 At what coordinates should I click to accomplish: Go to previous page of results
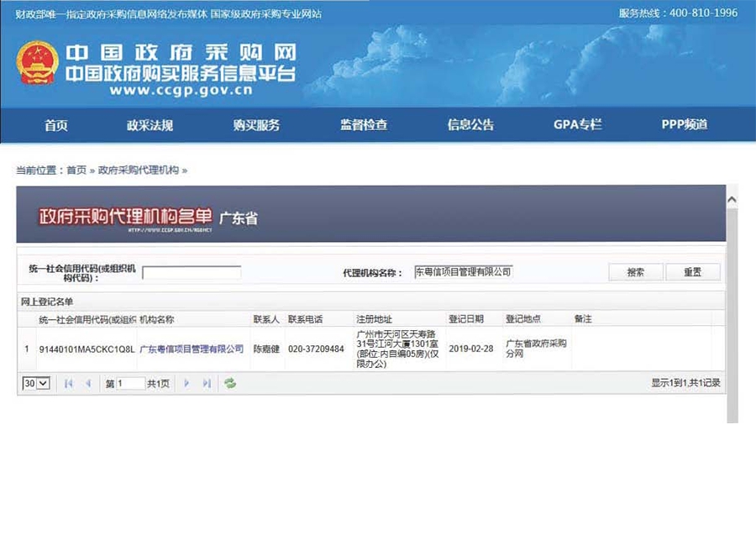coord(88,383)
